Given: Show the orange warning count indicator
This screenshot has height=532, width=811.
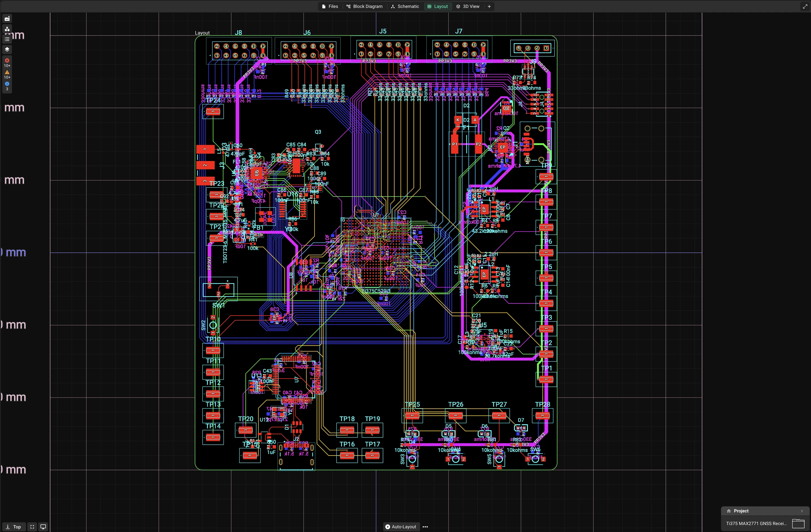Looking at the screenshot, I should (x=7, y=74).
